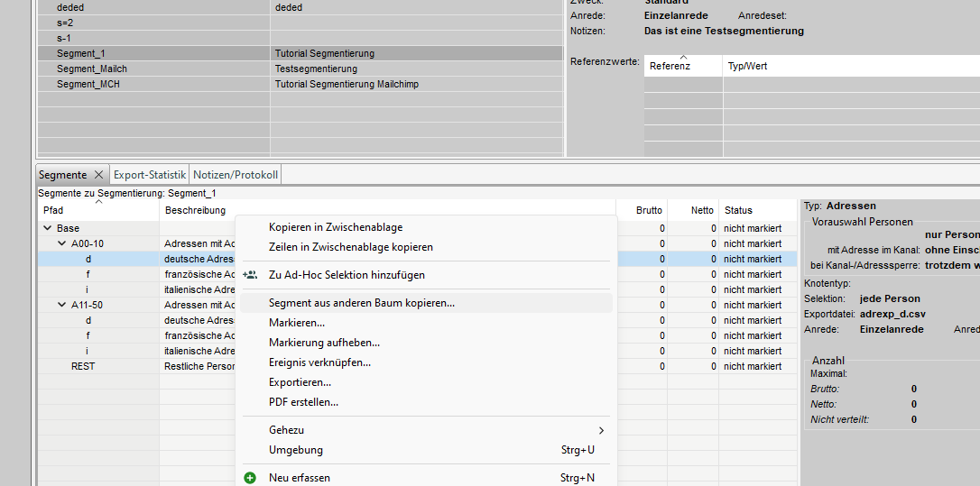Image resolution: width=980 pixels, height=486 pixels.
Task: Select the REST segment tree item
Action: 83,367
